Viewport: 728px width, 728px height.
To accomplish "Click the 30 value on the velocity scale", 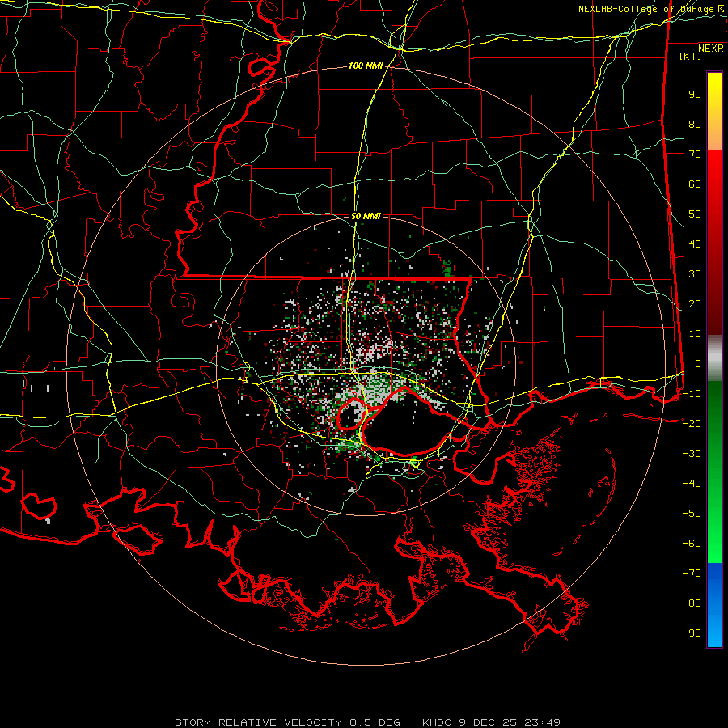I will [x=695, y=274].
